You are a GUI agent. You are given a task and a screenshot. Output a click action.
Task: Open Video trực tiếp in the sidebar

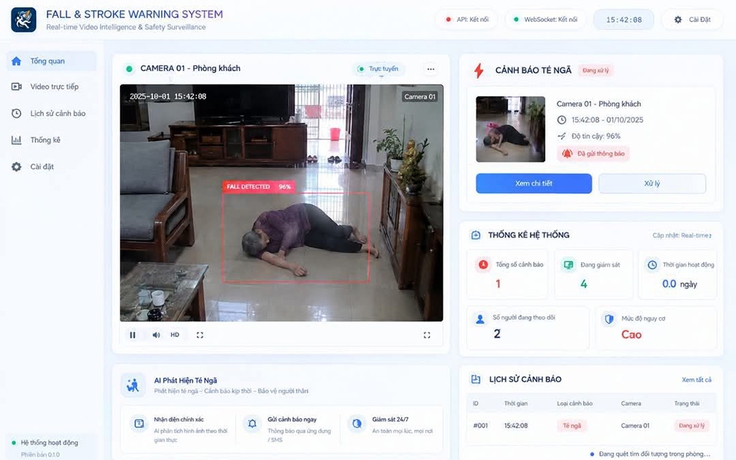tap(52, 86)
